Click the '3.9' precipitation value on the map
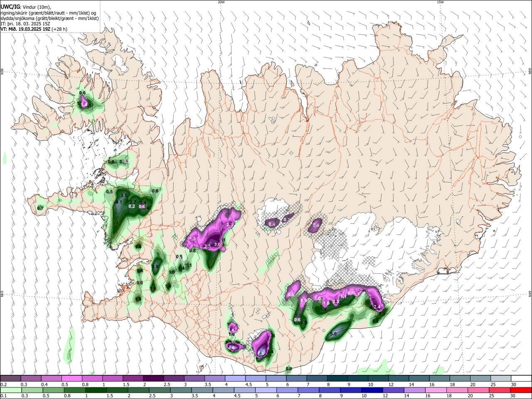Screen dimensions: 532x399 point(155,266)
